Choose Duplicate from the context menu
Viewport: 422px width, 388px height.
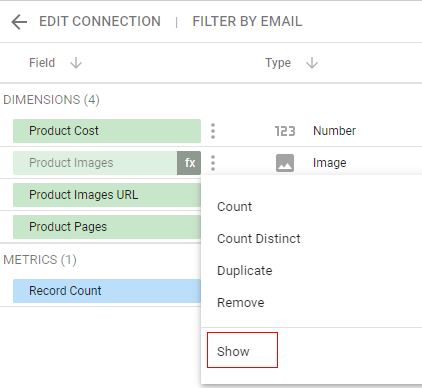(245, 271)
